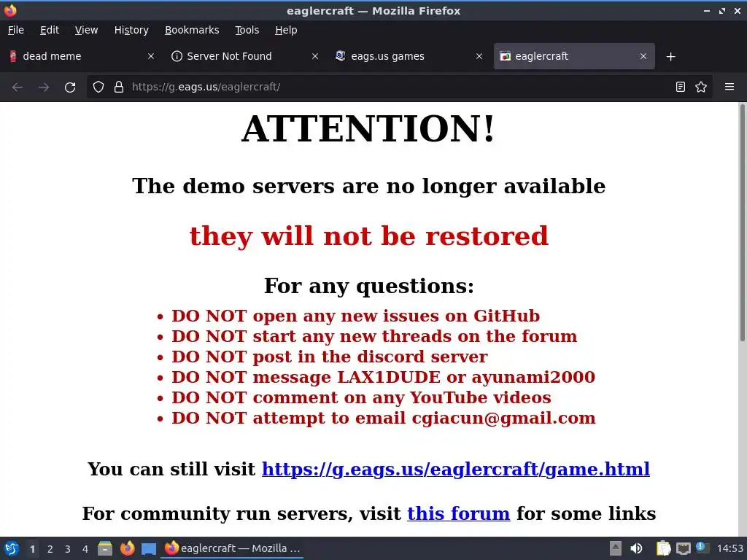Open the History menu
Screen dimensions: 747x560
[131, 30]
